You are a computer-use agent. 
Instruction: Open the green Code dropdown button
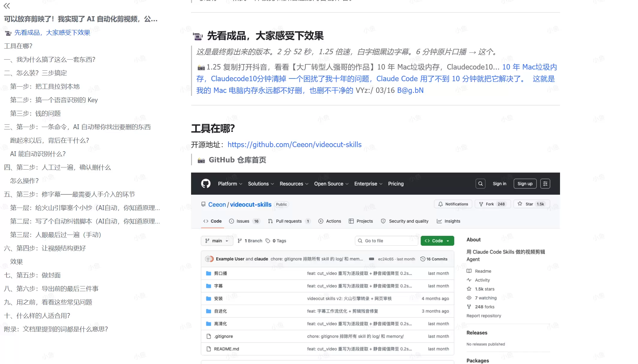pos(437,241)
